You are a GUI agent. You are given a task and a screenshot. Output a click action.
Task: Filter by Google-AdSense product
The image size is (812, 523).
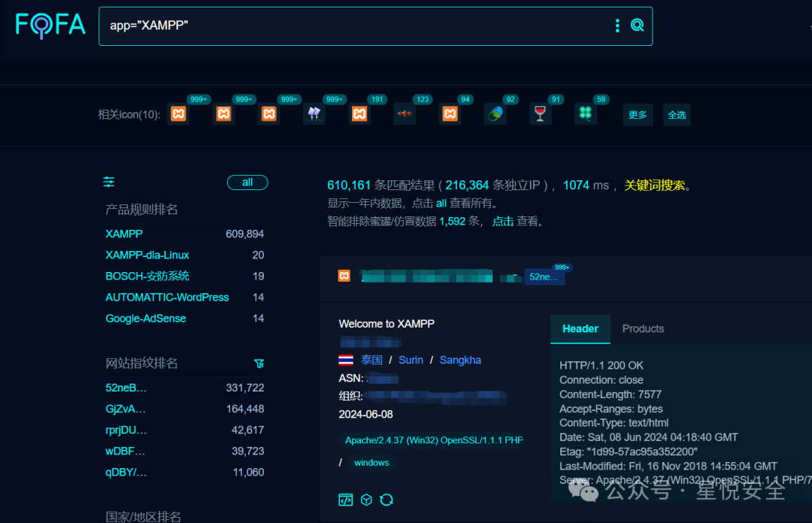pos(146,319)
